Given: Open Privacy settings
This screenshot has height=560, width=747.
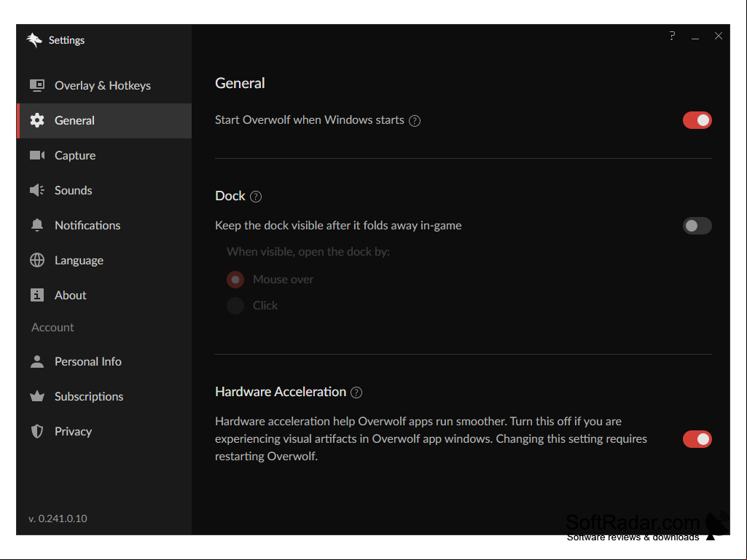Looking at the screenshot, I should click(x=104, y=431).
